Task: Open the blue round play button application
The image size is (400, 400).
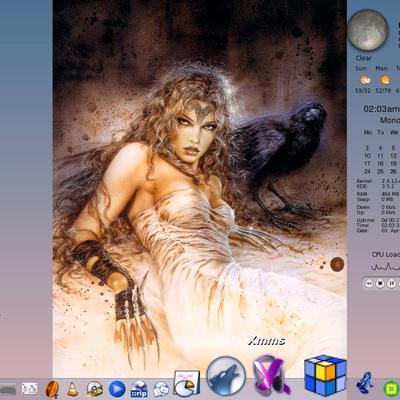Action: [x=117, y=389]
